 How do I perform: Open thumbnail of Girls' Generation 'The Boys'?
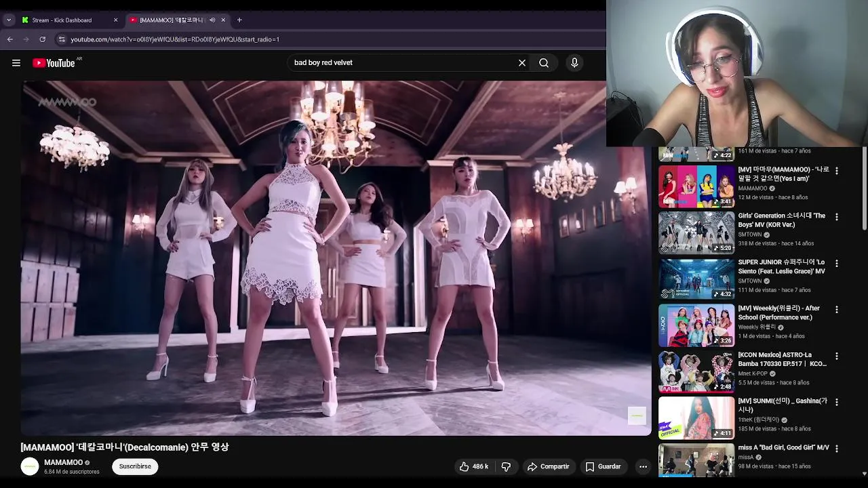(x=696, y=232)
